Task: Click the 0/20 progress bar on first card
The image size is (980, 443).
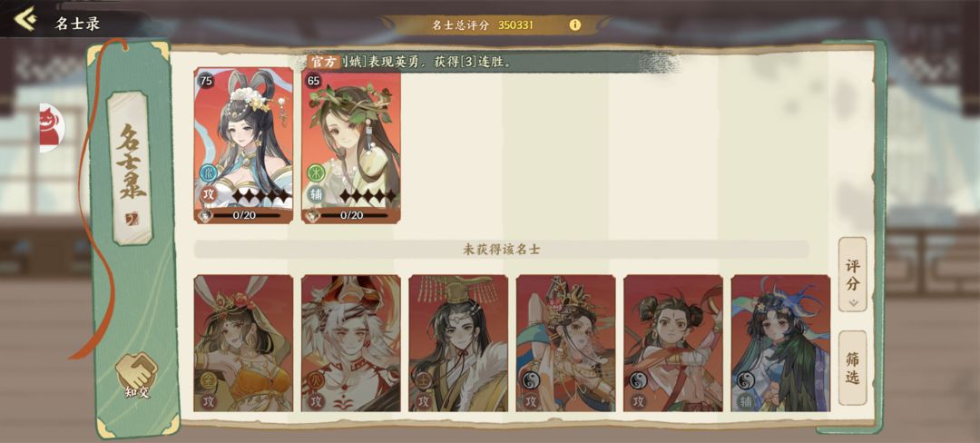Action: click(x=243, y=215)
